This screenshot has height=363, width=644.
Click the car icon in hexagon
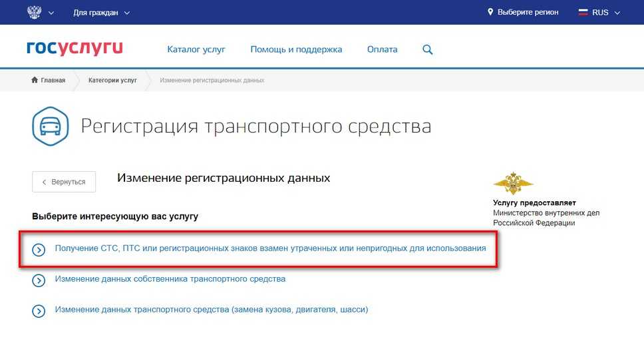(x=51, y=126)
